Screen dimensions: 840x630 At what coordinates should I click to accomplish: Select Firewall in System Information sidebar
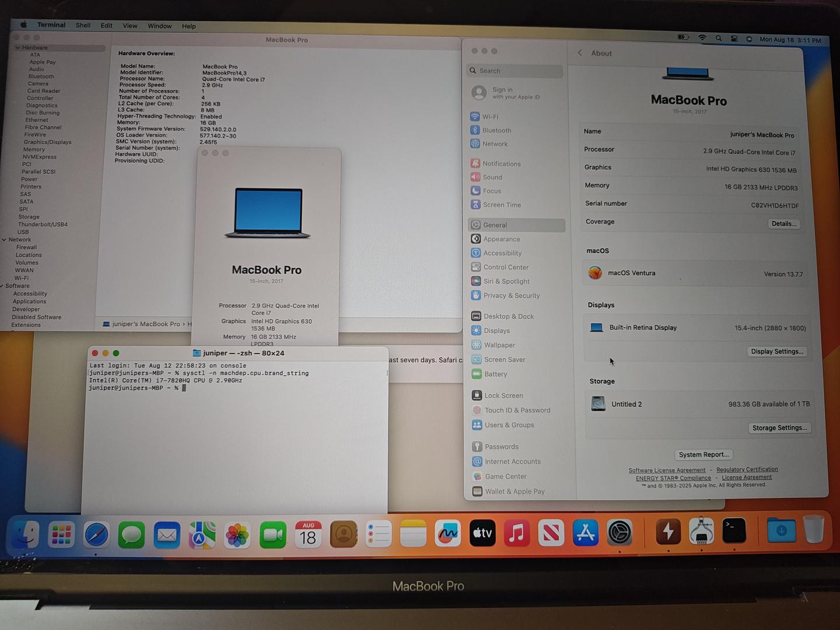click(26, 247)
